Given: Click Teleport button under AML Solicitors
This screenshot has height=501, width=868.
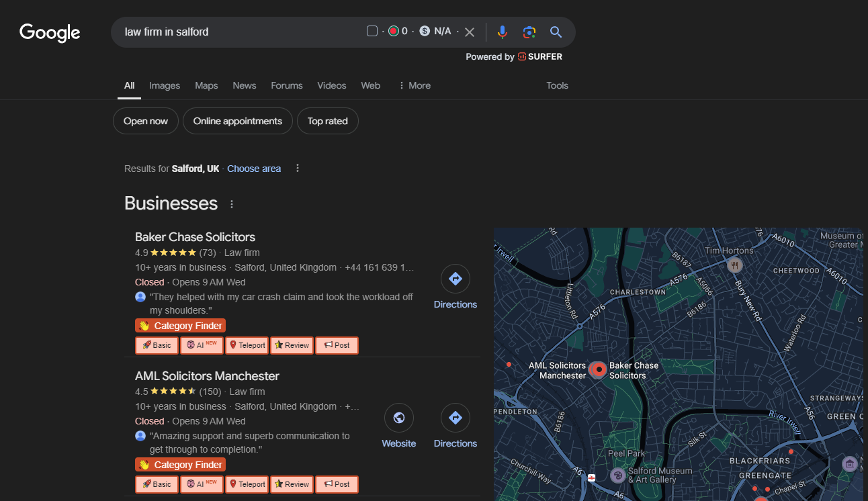Looking at the screenshot, I should [x=247, y=484].
